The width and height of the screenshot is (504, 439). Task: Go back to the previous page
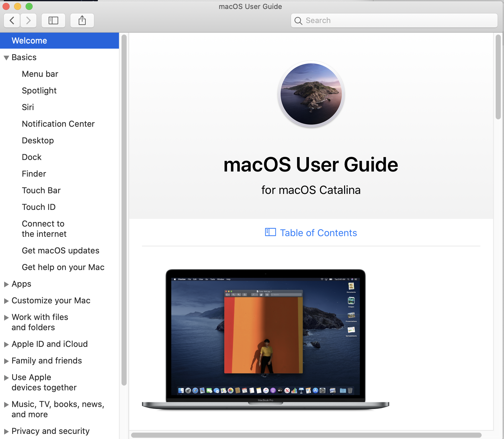12,20
